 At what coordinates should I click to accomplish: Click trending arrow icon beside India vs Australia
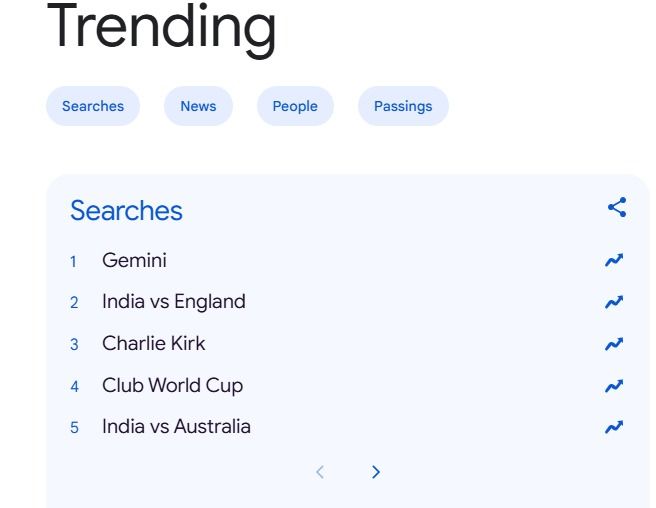pos(614,427)
